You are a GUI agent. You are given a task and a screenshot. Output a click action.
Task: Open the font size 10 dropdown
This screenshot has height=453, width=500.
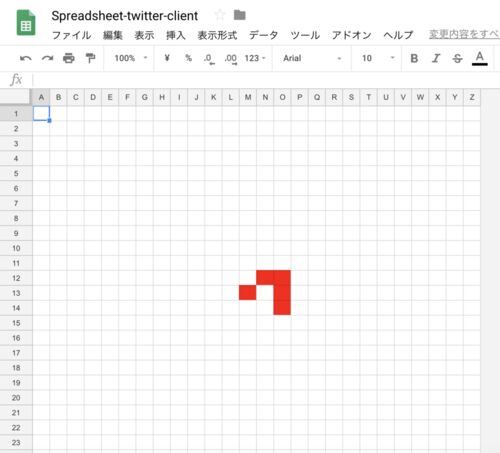(x=378, y=58)
